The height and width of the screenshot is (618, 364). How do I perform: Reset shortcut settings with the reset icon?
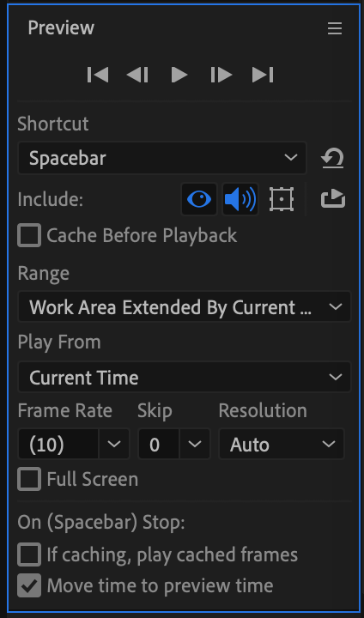click(332, 158)
